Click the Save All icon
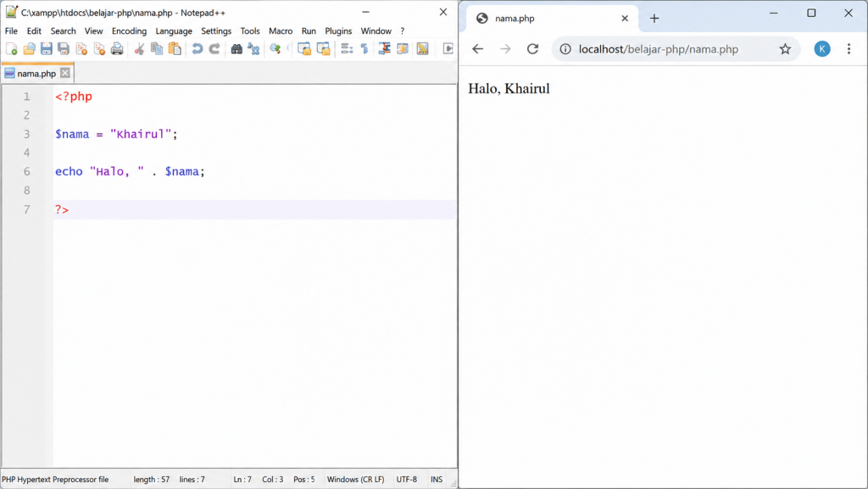This screenshot has height=489, width=868. [x=64, y=49]
